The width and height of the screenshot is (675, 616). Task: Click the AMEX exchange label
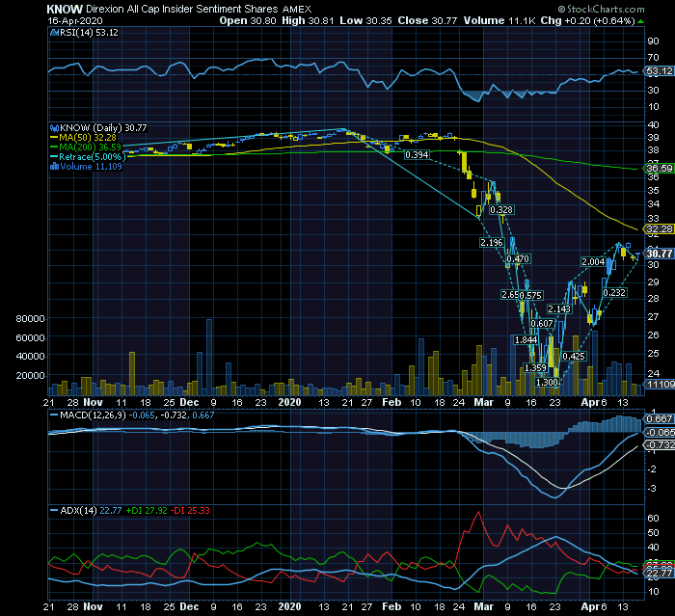pos(297,9)
